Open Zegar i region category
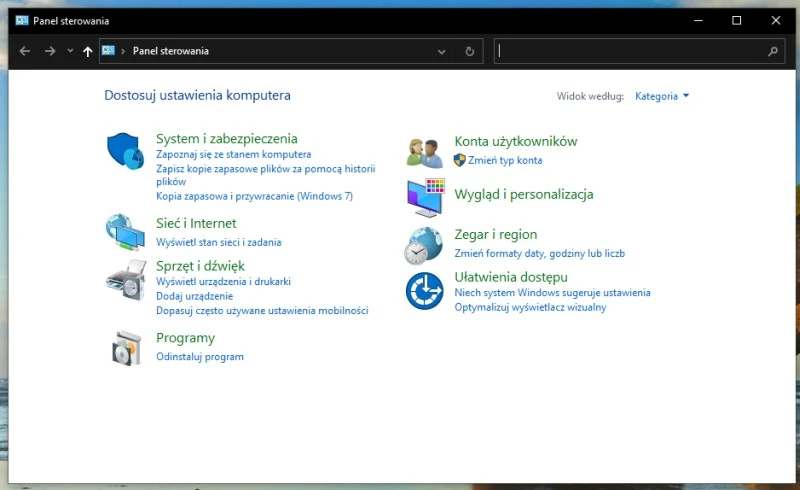The image size is (800, 490). [496, 234]
